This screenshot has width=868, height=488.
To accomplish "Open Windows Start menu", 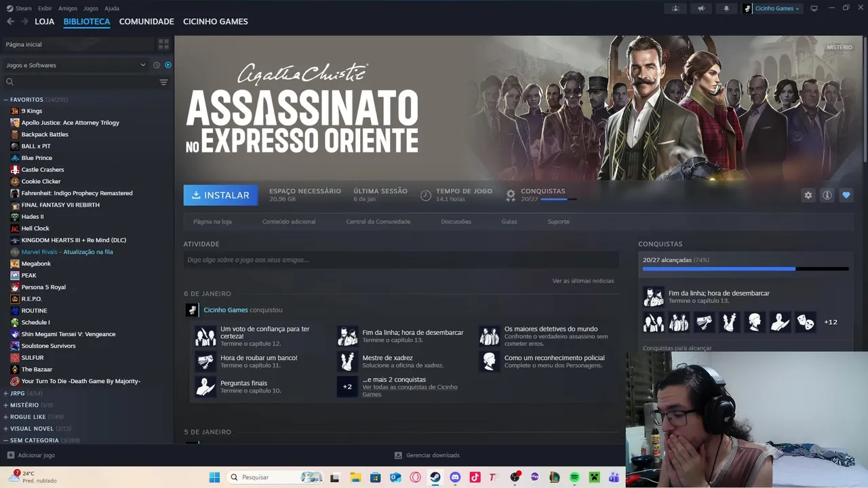I will click(x=214, y=477).
